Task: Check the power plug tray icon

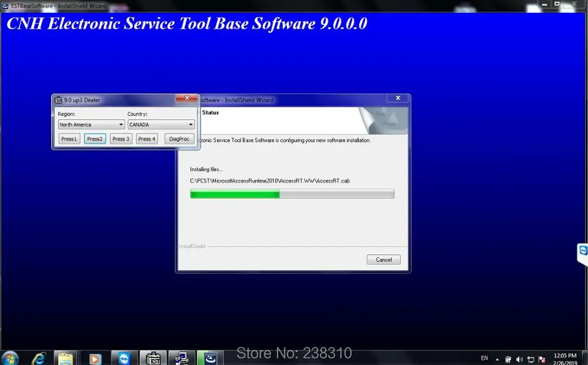Action: 508,359
